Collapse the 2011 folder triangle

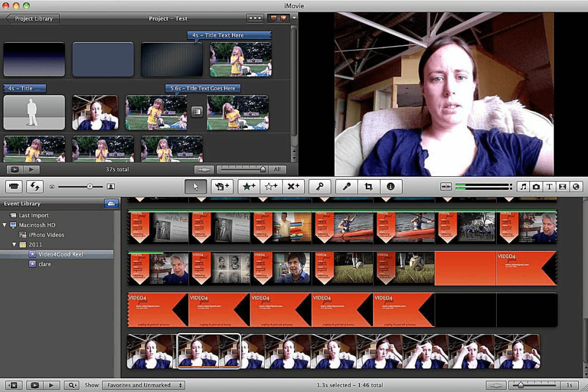pos(14,244)
